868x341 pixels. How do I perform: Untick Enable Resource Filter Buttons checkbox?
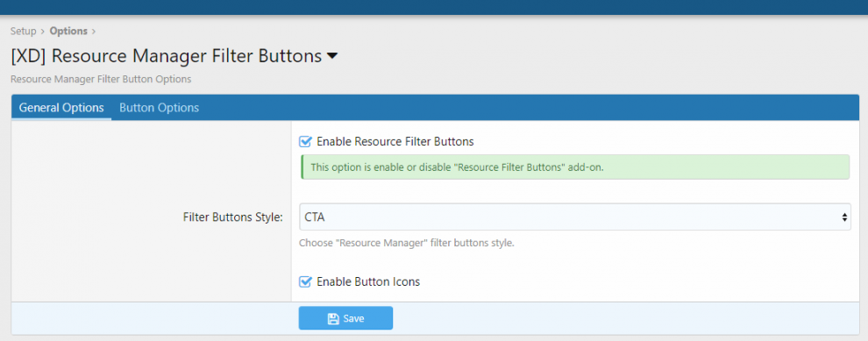tap(305, 141)
